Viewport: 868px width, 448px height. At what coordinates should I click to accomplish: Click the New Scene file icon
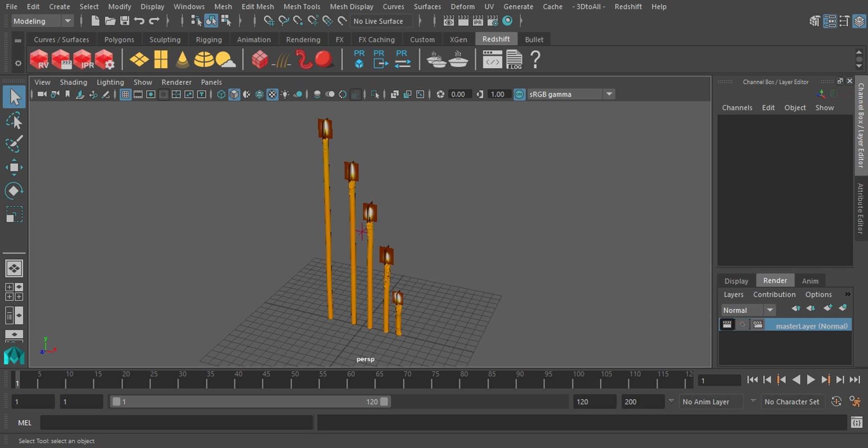coord(95,21)
